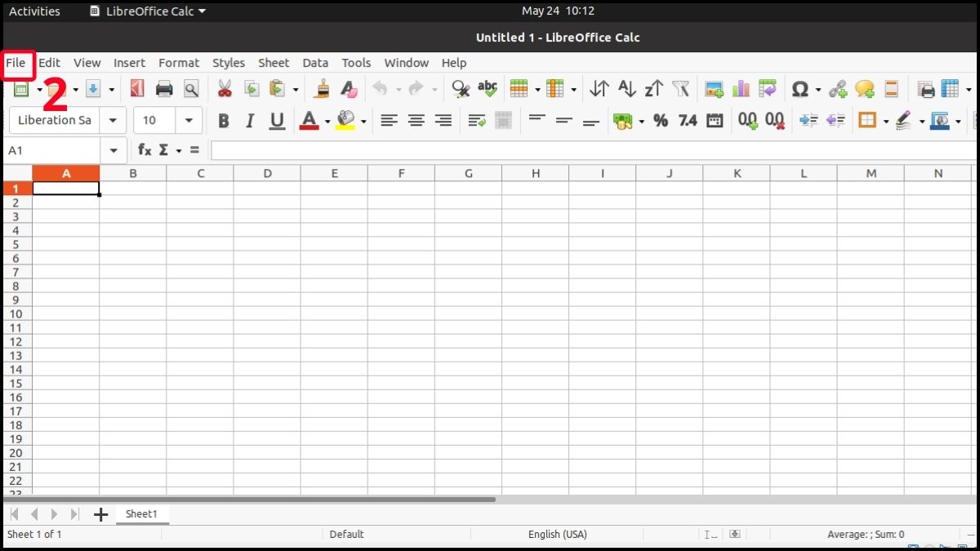The height and width of the screenshot is (551, 980).
Task: Set Center Horizontally alignment
Action: (416, 121)
